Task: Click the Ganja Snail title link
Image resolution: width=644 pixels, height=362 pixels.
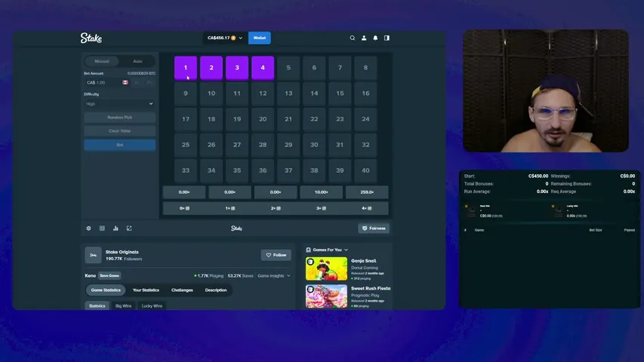Action: click(363, 261)
